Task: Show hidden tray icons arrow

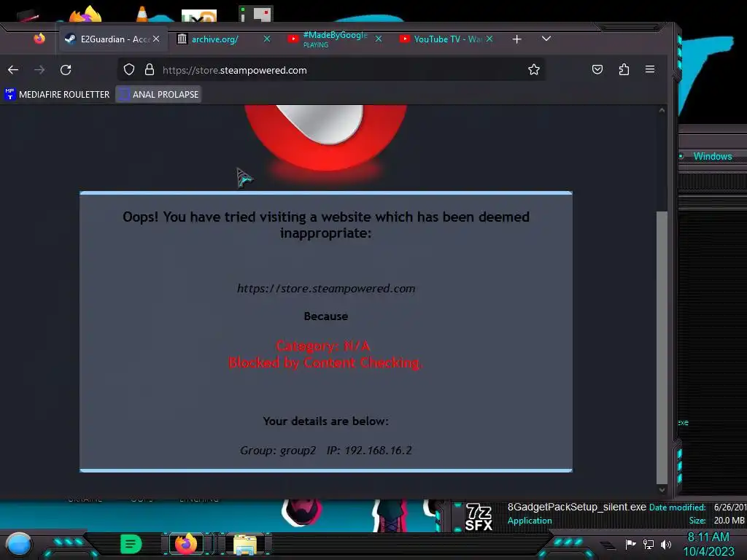Action: 608,545
